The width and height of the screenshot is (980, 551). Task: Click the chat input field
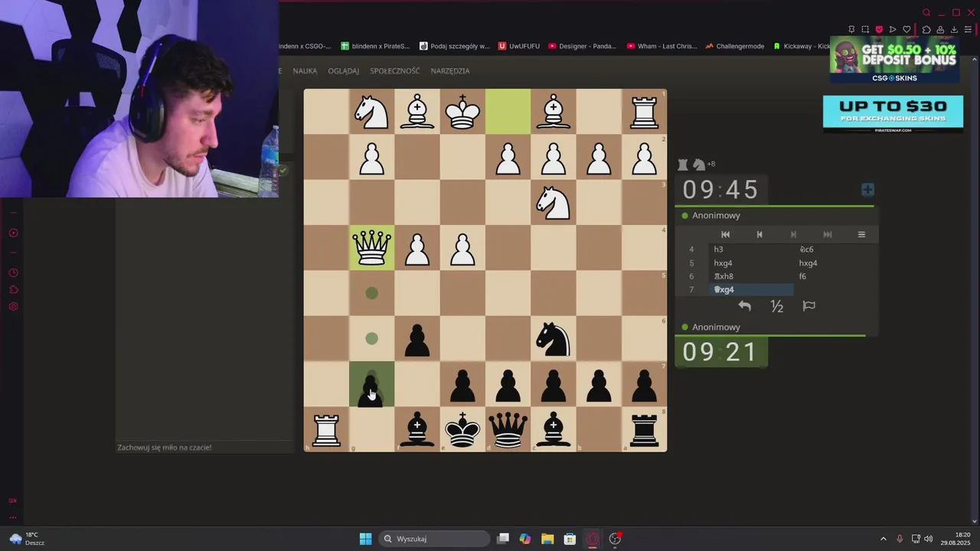tap(204, 447)
